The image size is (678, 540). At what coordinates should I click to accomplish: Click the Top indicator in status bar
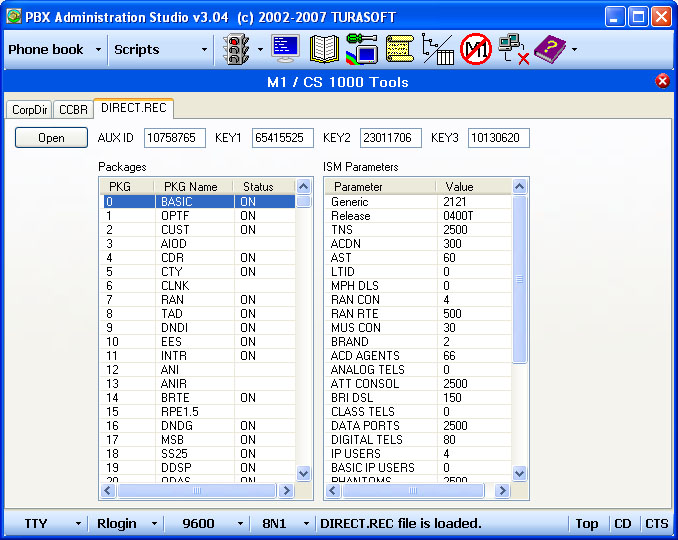(x=587, y=524)
